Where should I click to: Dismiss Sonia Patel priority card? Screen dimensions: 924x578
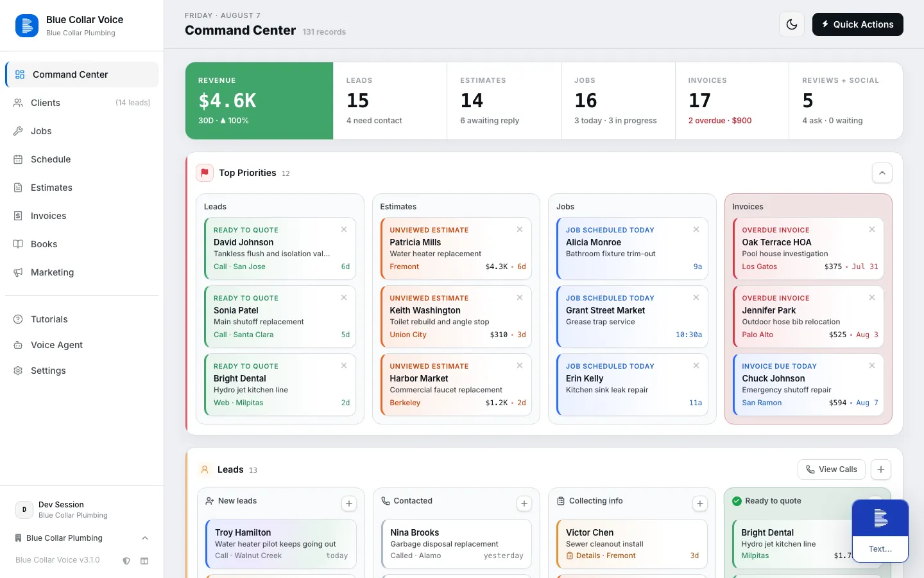pyautogui.click(x=344, y=297)
